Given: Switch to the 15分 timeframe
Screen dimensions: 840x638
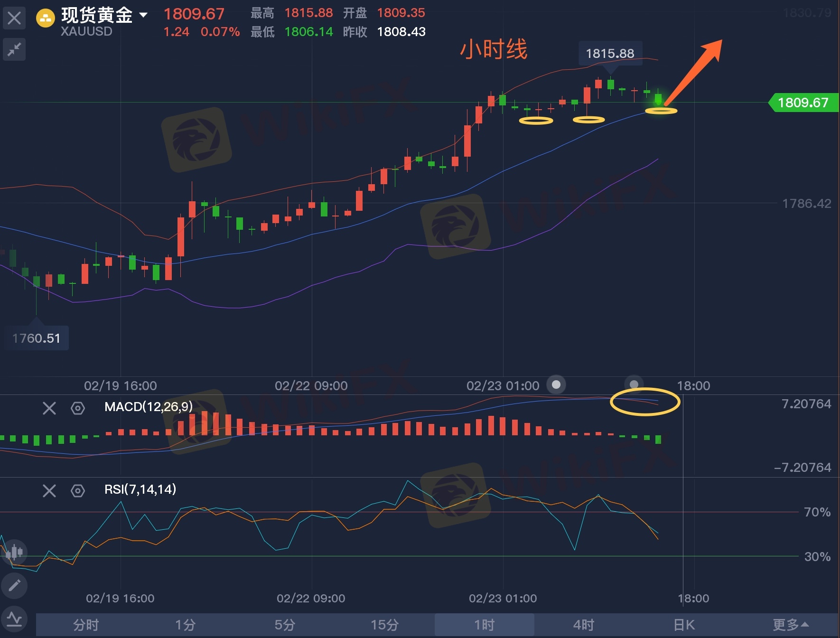Looking at the screenshot, I should coord(384,625).
